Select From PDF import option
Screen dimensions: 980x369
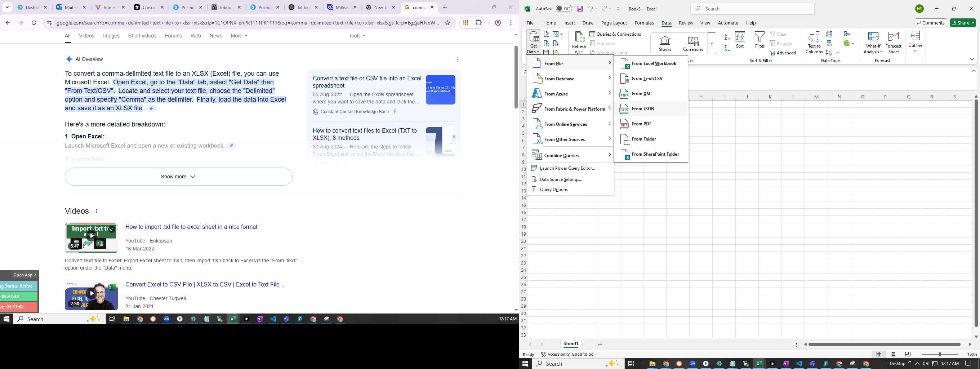click(651, 124)
